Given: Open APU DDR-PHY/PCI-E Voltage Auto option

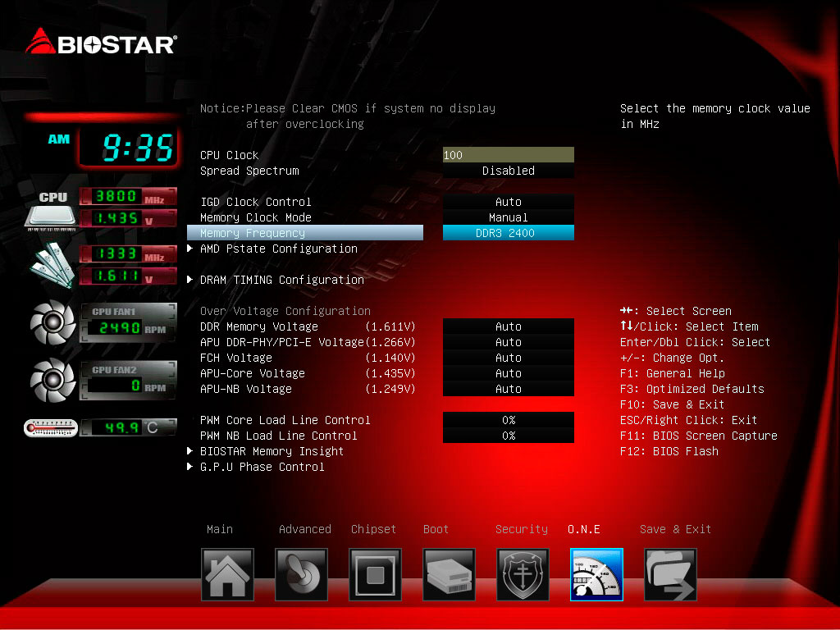Looking at the screenshot, I should pos(509,342).
